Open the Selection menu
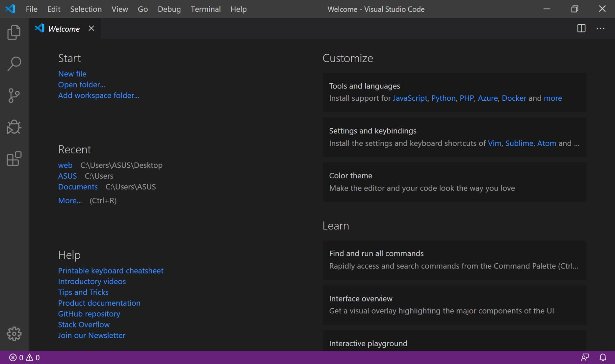 click(x=86, y=9)
